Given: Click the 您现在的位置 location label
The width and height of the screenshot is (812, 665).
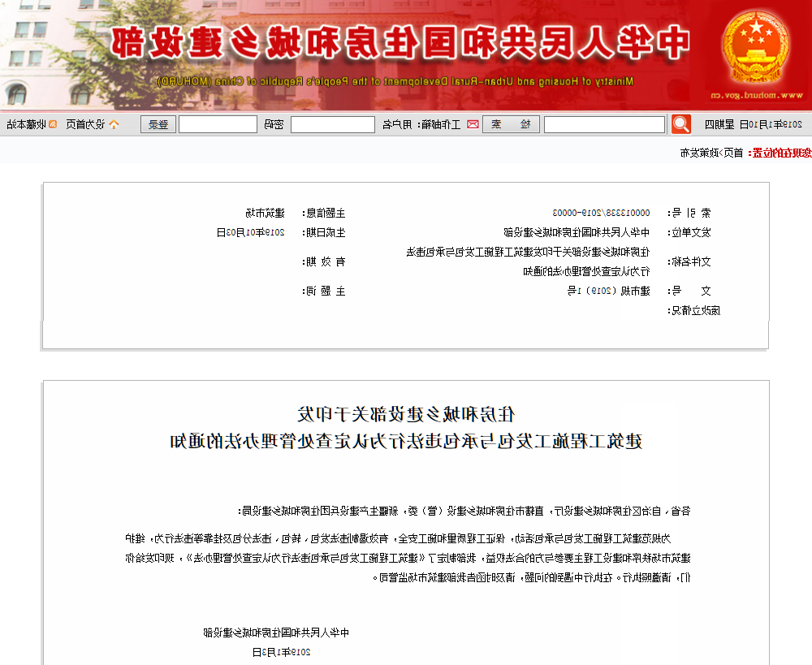Looking at the screenshot, I should tap(780, 153).
